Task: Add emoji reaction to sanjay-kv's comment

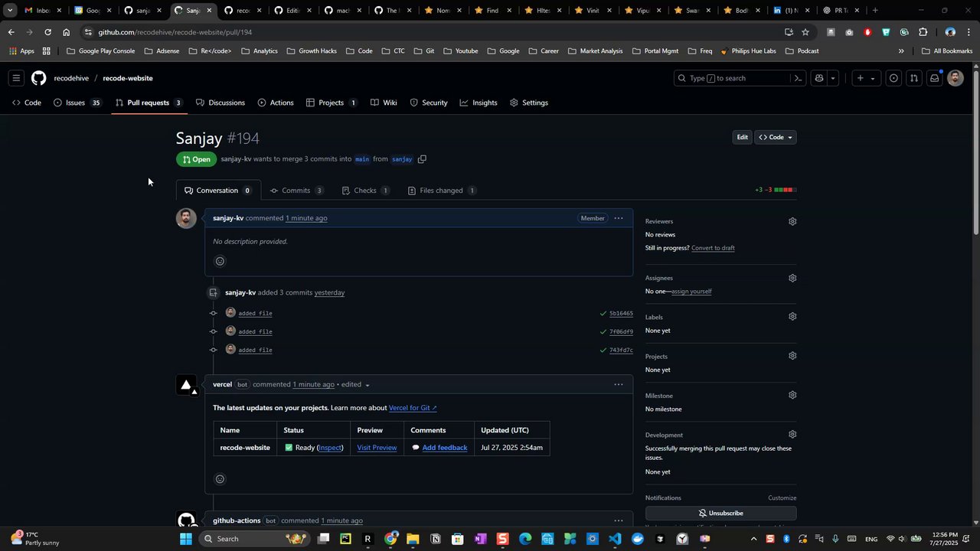Action: click(220, 261)
